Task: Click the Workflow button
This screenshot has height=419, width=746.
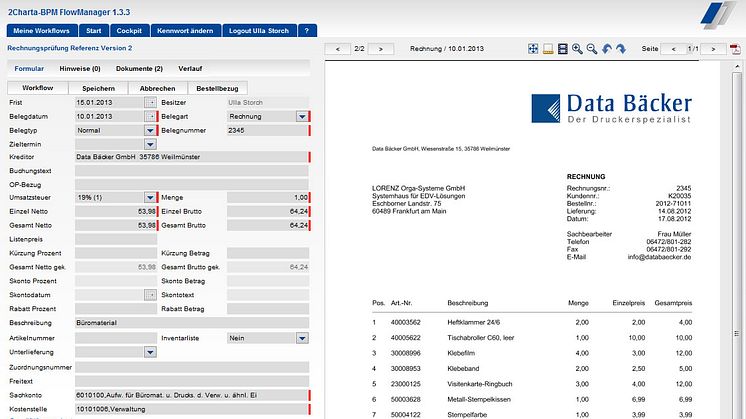Action: (38, 88)
